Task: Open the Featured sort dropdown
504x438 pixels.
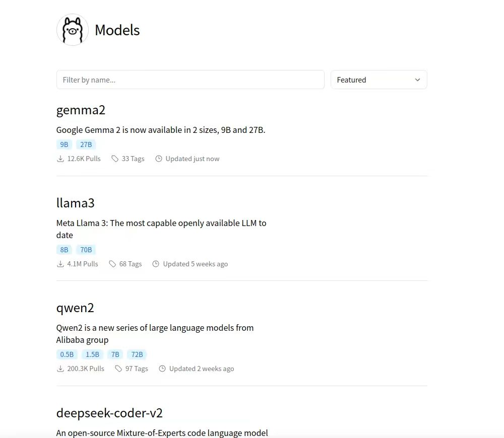Action: pos(379,80)
